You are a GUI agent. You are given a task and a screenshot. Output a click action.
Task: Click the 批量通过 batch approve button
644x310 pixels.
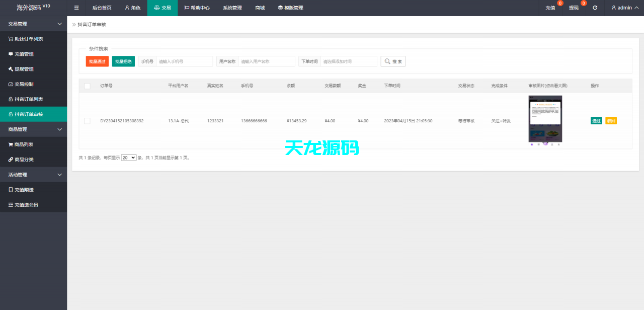point(97,61)
